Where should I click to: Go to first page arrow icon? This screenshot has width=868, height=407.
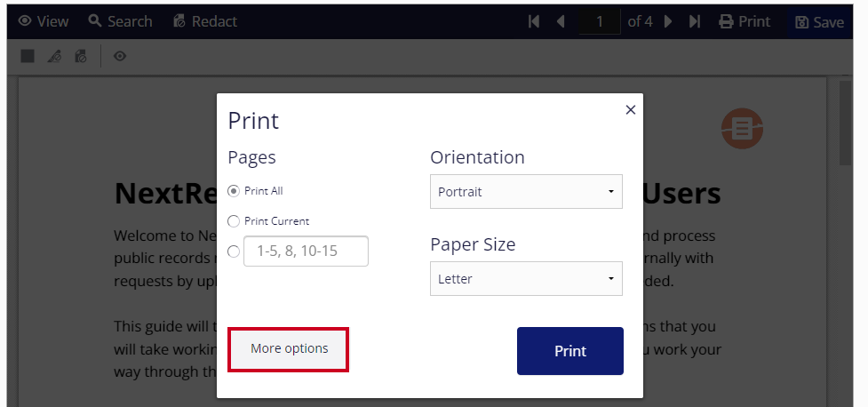[534, 21]
